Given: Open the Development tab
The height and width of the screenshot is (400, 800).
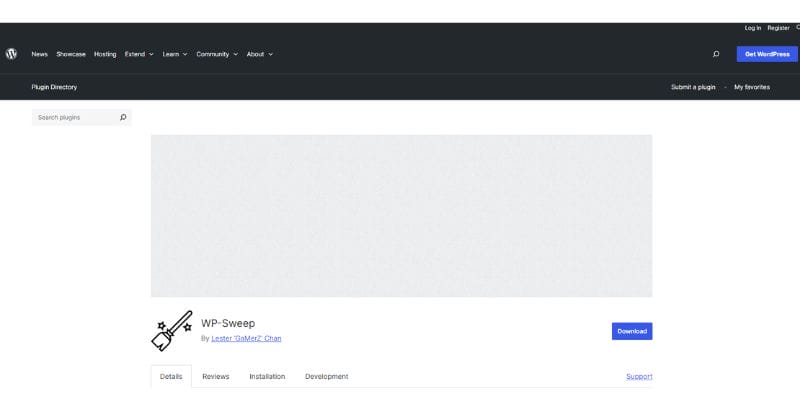Looking at the screenshot, I should (x=326, y=377).
